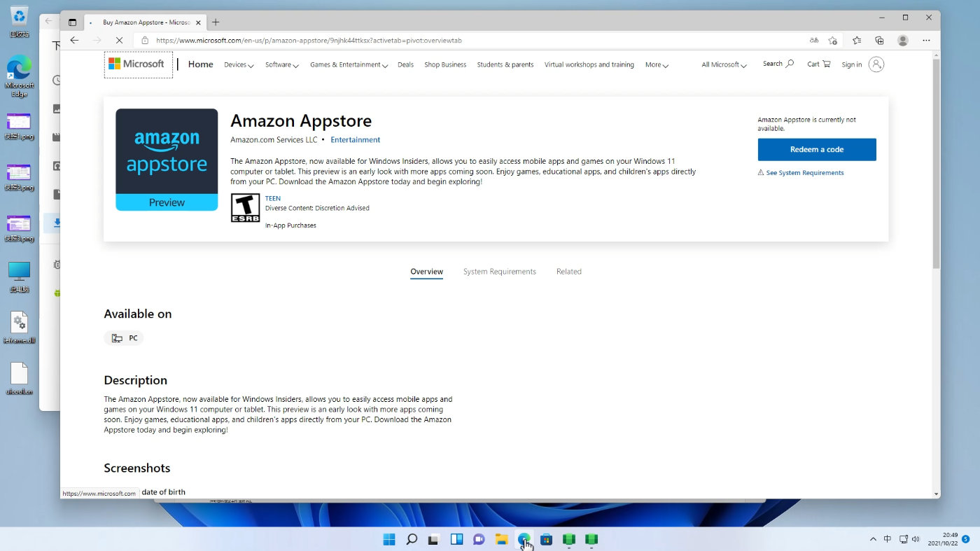The width and height of the screenshot is (980, 551).
Task: Open taskbar Search
Action: pyautogui.click(x=412, y=539)
